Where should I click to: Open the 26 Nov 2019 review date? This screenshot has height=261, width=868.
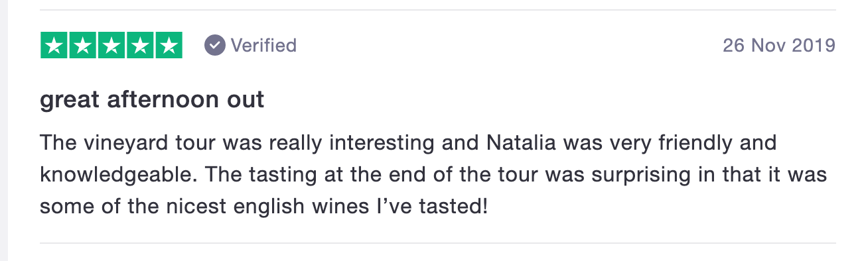[779, 46]
